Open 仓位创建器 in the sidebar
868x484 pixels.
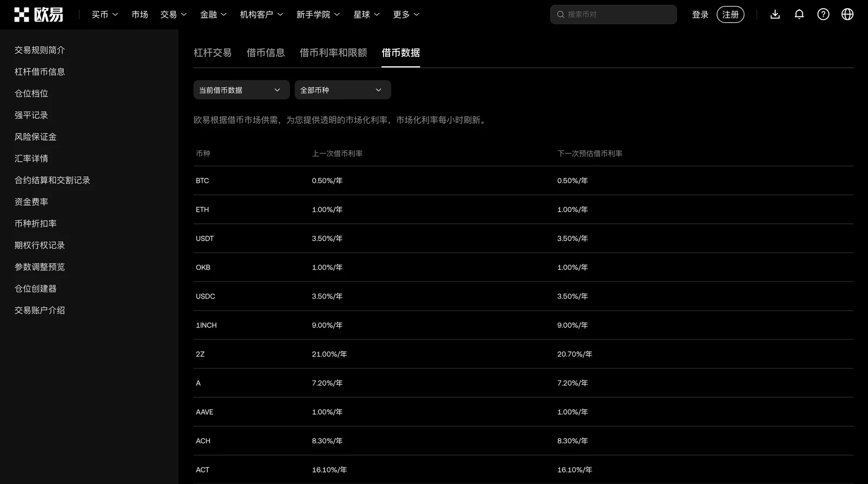coord(35,288)
